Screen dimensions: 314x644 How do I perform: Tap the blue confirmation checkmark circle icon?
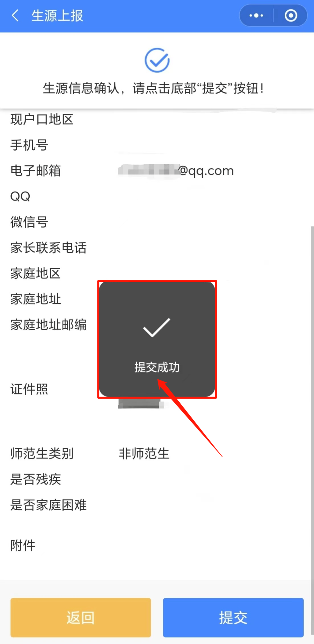click(157, 60)
